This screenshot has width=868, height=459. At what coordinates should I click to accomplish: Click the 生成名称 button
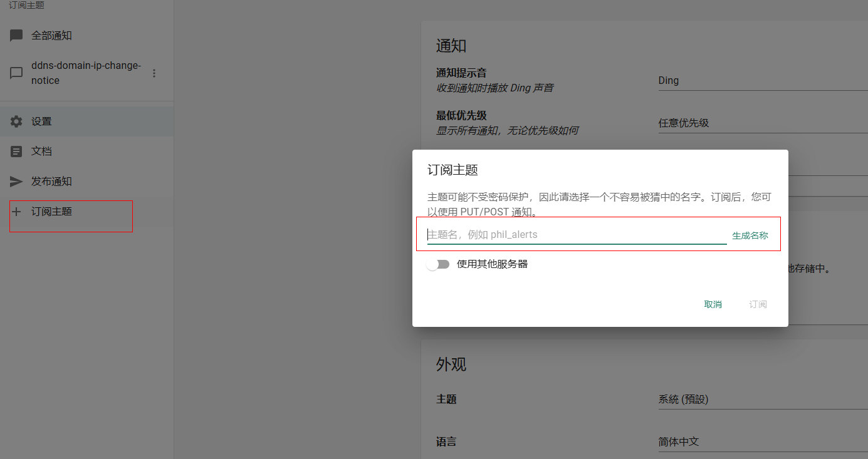point(750,236)
